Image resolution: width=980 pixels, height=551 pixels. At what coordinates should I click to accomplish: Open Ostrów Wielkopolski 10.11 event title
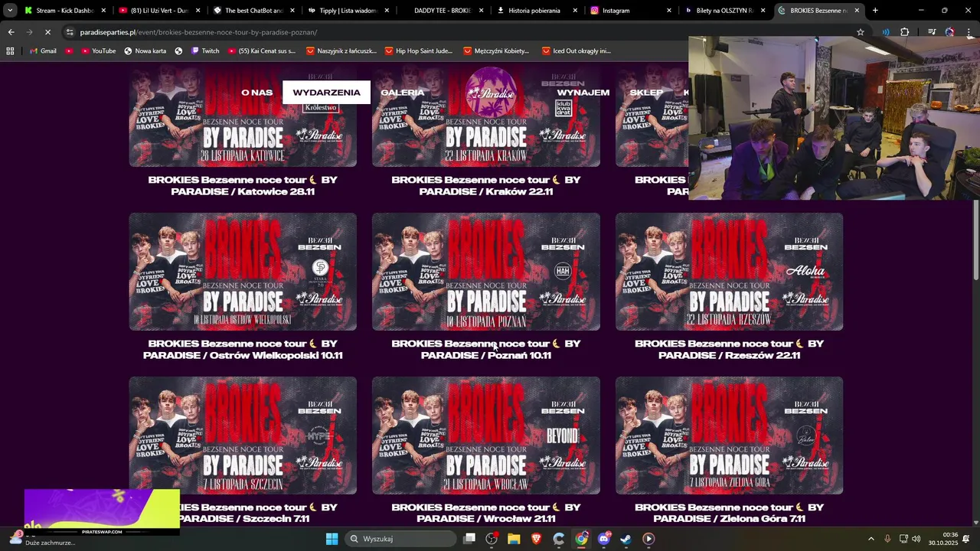tap(243, 349)
